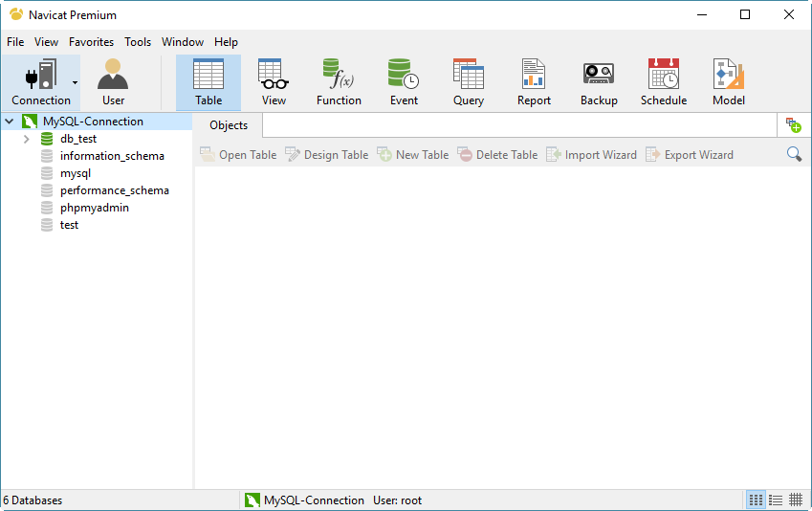The image size is (812, 511).
Task: Minimize the Navicat Premium window
Action: pyautogui.click(x=702, y=14)
